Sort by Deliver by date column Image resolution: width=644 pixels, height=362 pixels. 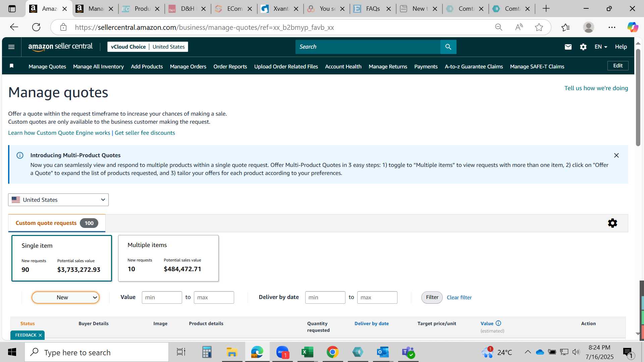click(x=372, y=323)
